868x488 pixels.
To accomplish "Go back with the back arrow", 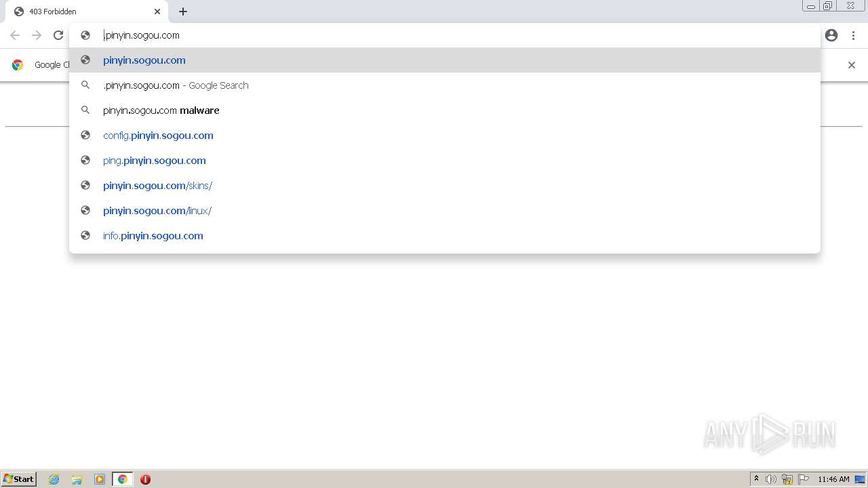I will click(x=15, y=35).
